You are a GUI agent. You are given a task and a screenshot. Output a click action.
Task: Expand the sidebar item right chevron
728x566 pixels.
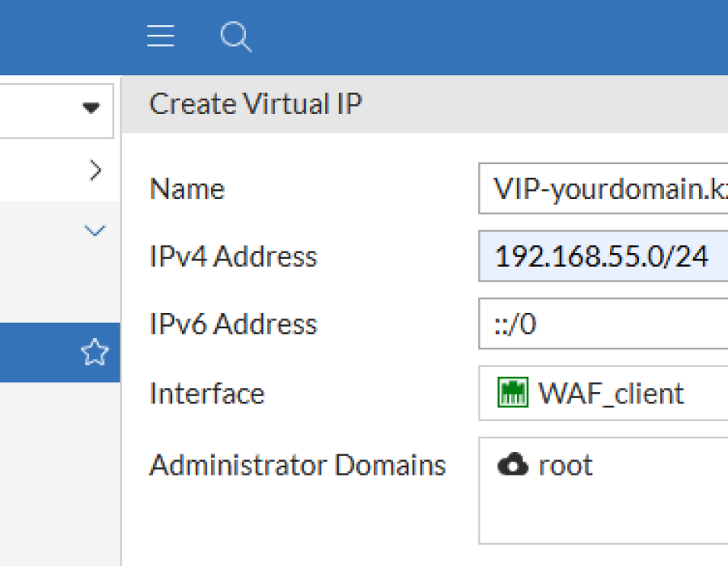[95, 171]
